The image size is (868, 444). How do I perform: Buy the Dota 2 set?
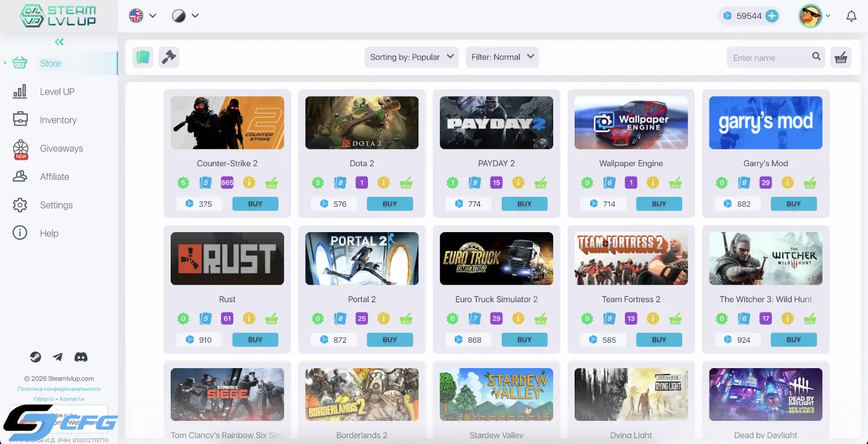(390, 204)
